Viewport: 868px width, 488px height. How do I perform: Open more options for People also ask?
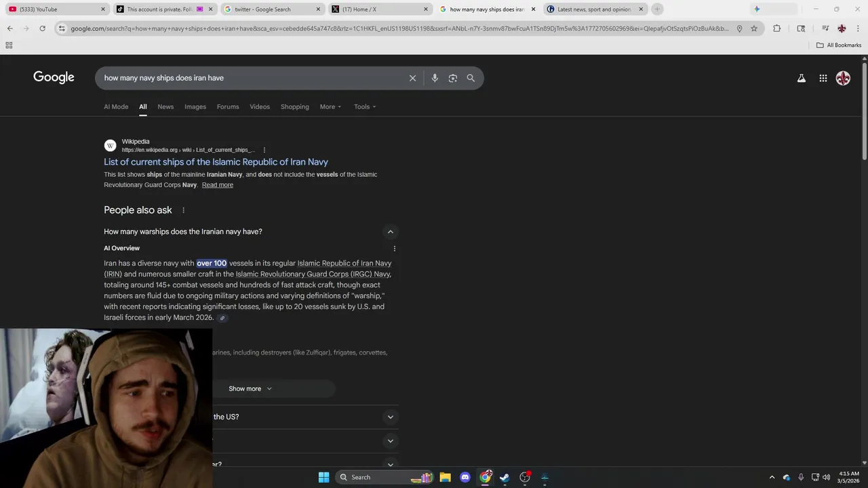coord(183,210)
